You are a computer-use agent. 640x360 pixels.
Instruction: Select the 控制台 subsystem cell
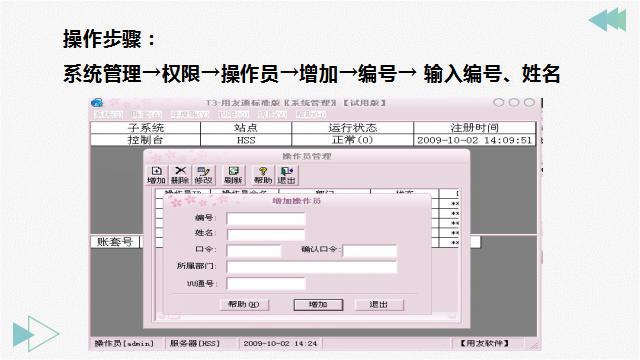click(x=145, y=140)
